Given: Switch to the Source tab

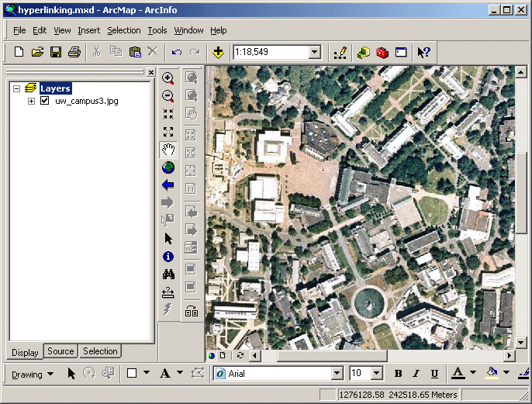Looking at the screenshot, I should pyautogui.click(x=60, y=351).
